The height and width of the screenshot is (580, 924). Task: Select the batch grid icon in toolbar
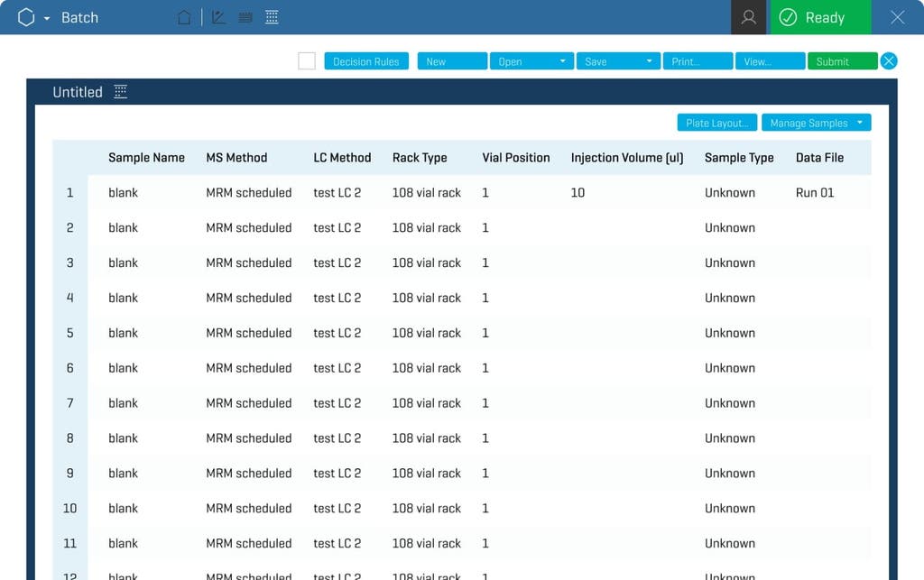(272, 16)
